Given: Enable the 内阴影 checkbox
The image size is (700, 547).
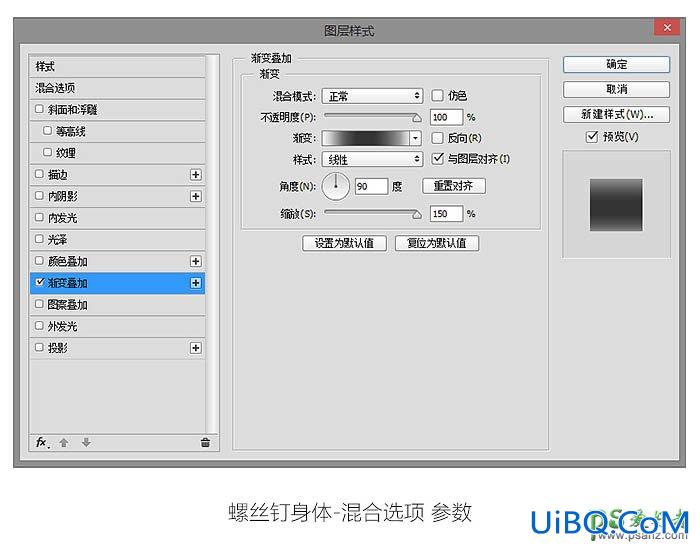Looking at the screenshot, I should [39, 195].
